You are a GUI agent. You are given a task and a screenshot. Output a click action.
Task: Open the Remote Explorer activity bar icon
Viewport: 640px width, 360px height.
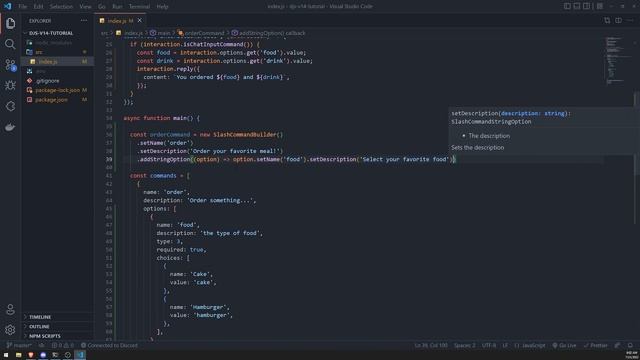coord(10,106)
